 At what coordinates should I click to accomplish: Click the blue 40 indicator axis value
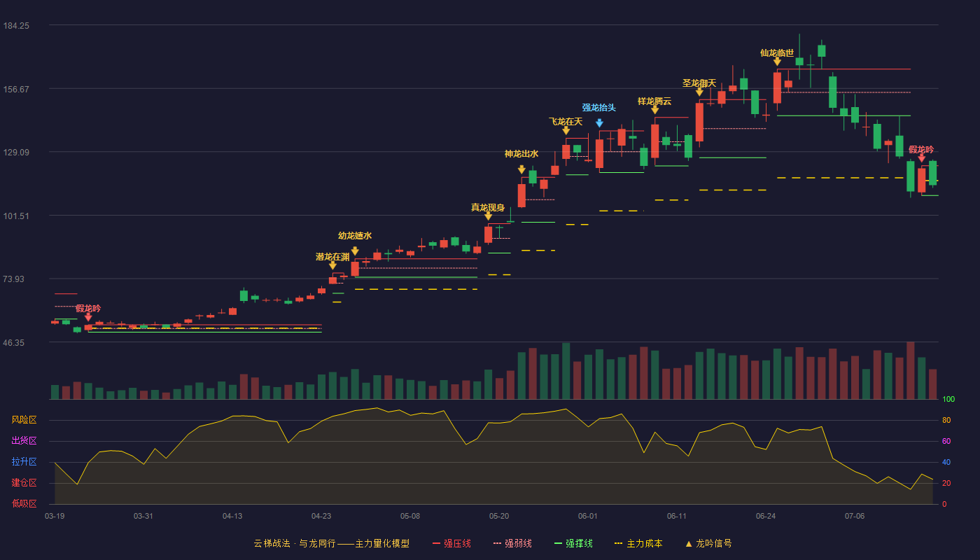[x=946, y=462]
